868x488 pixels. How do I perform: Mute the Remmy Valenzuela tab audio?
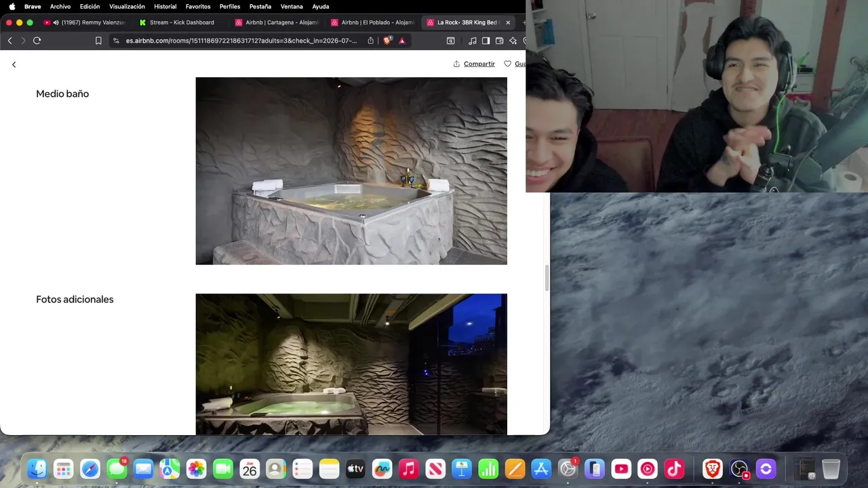click(x=56, y=22)
